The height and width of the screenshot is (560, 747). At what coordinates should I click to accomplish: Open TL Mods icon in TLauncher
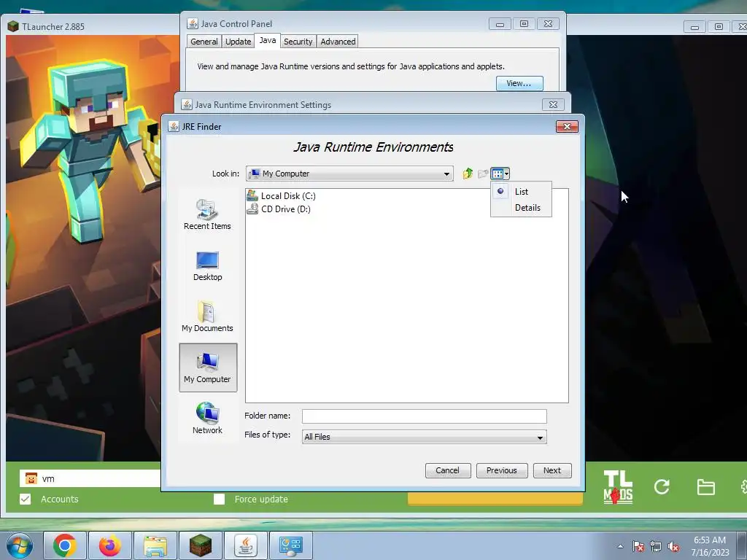tap(618, 486)
